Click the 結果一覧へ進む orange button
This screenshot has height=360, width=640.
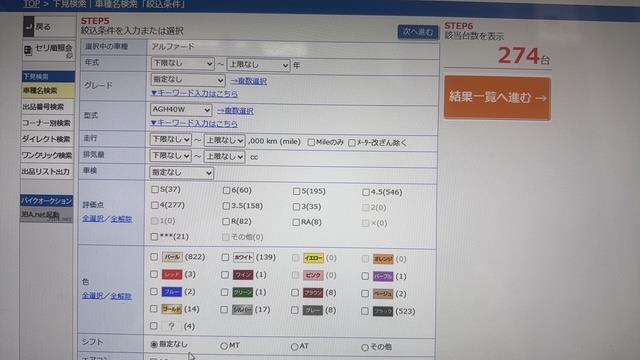click(497, 98)
